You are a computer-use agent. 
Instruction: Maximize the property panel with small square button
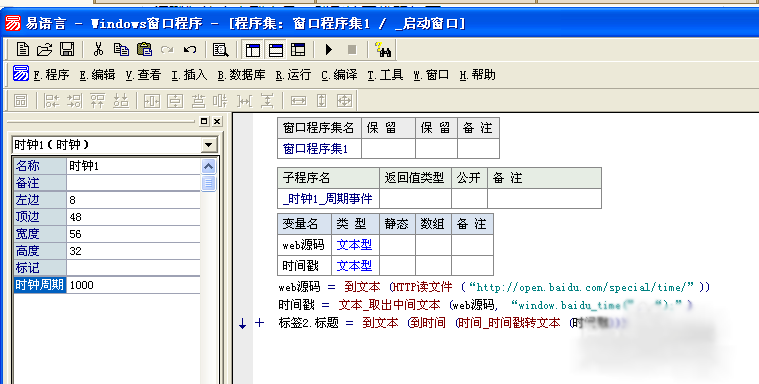204,121
